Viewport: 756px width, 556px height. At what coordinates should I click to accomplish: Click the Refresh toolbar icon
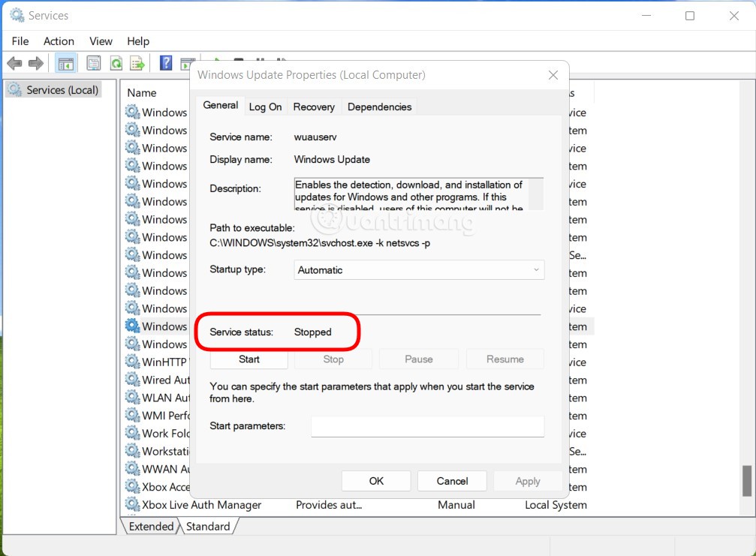click(116, 63)
